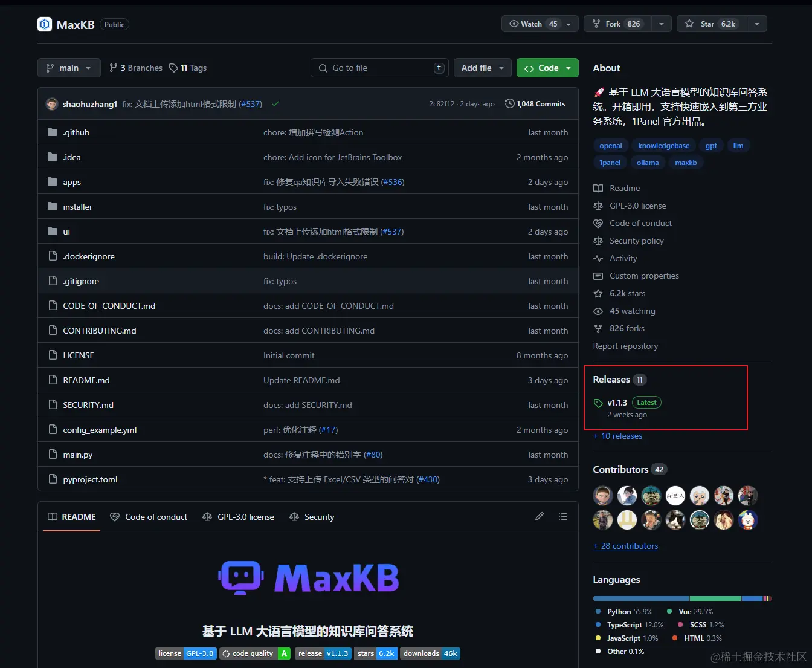The image size is (812, 668).
Task: Click the eye icon beside 45 watching
Action: coord(598,311)
